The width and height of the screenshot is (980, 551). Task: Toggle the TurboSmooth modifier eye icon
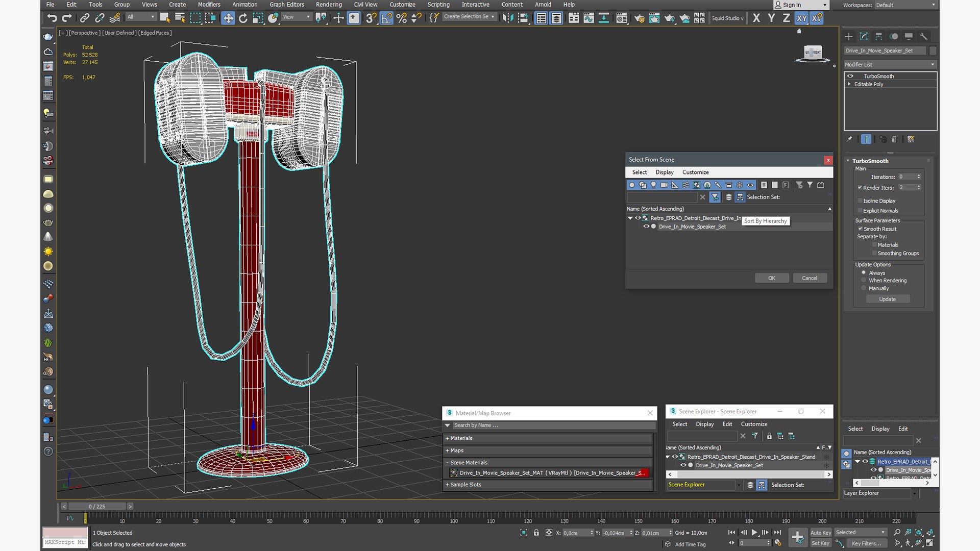[850, 76]
